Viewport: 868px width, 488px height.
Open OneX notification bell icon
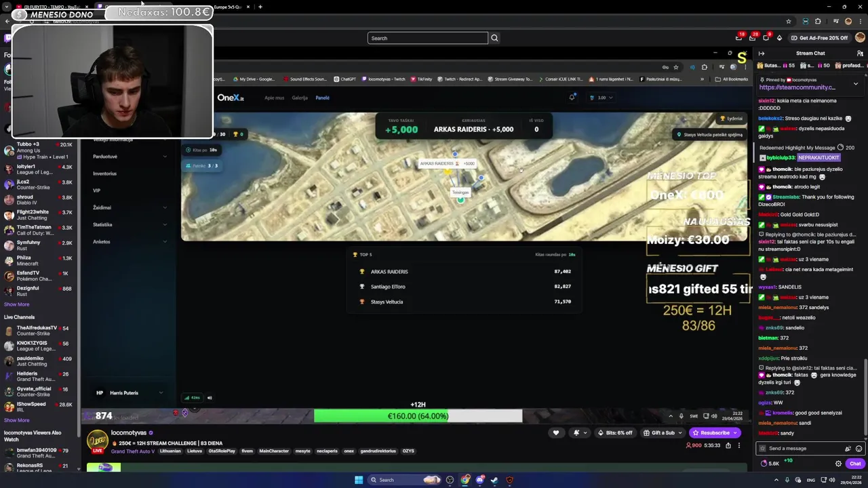(x=572, y=98)
